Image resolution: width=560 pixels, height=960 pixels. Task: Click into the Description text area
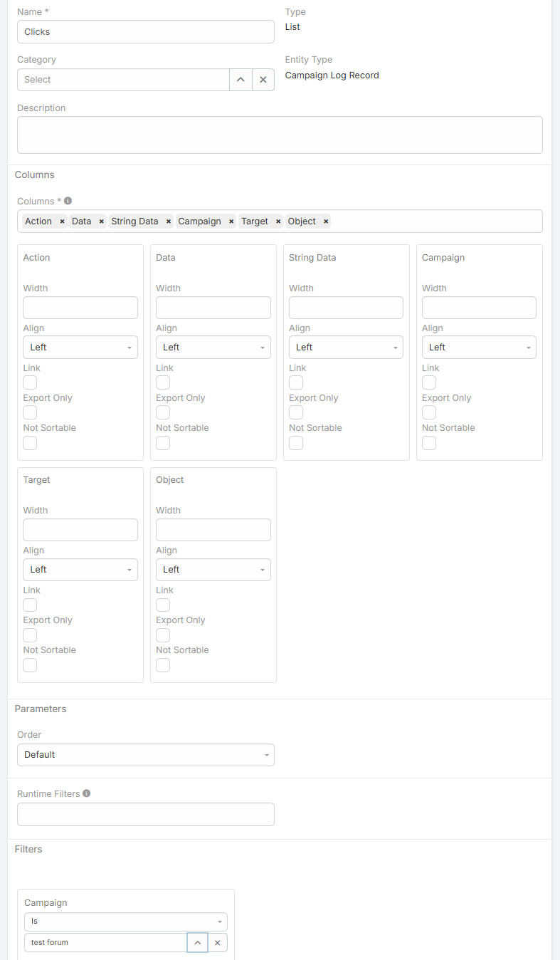[280, 135]
